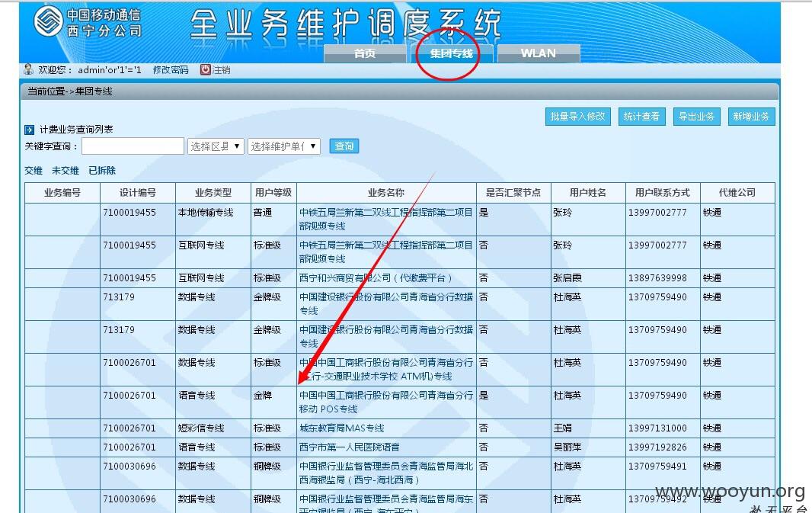Open the 移动 POS专线 business link

tap(385, 402)
